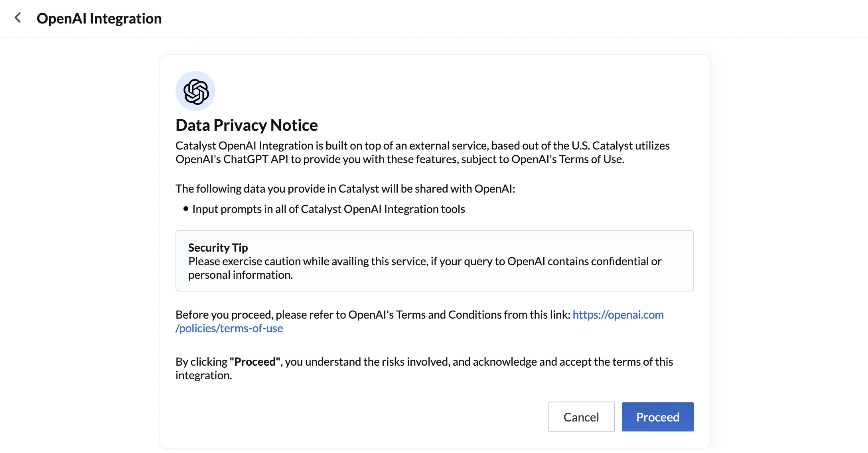Image resolution: width=868 pixels, height=453 pixels.
Task: Cancel the data privacy notice
Action: (x=581, y=417)
